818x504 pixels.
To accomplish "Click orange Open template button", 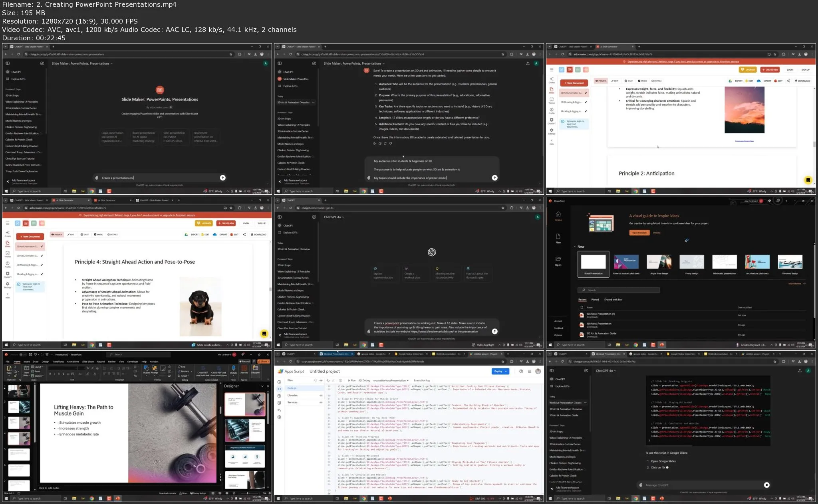I will (x=639, y=233).
